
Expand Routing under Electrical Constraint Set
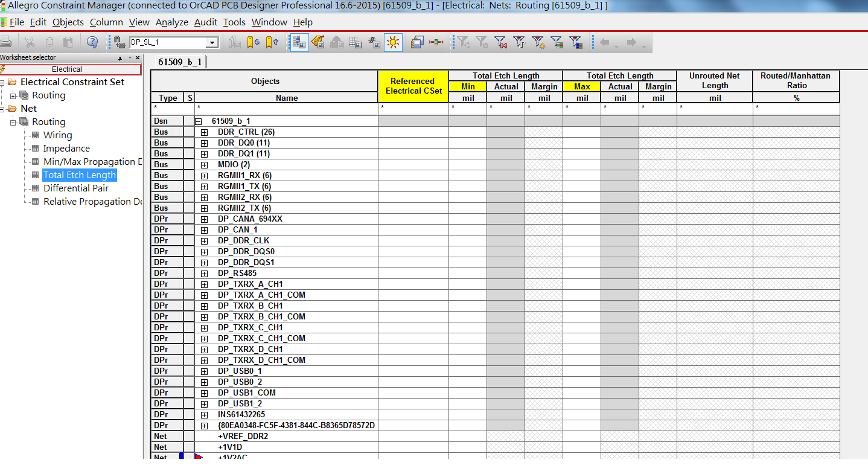point(13,96)
